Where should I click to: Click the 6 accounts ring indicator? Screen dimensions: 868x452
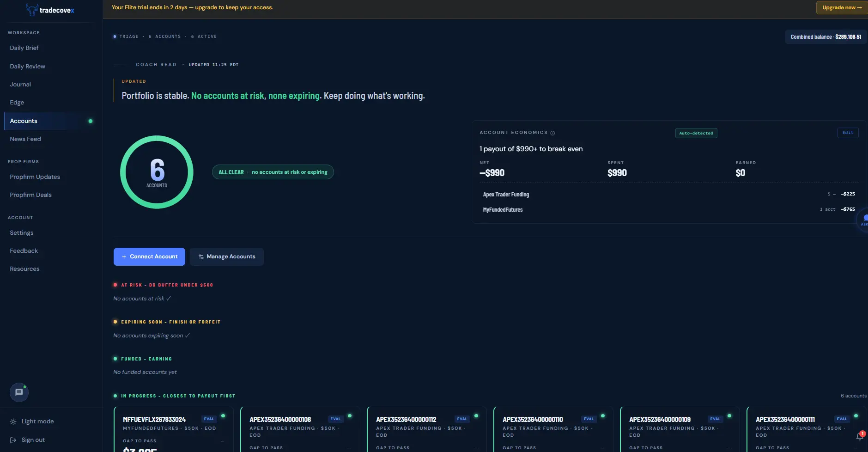157,172
